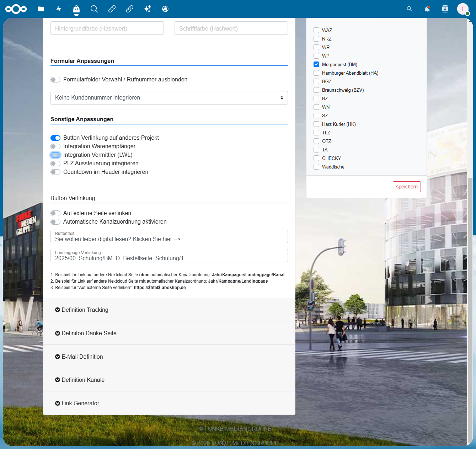Focus the Hintergrundfarbe (Hashwert) field
Screen dimensions: 476x449
[107, 28]
